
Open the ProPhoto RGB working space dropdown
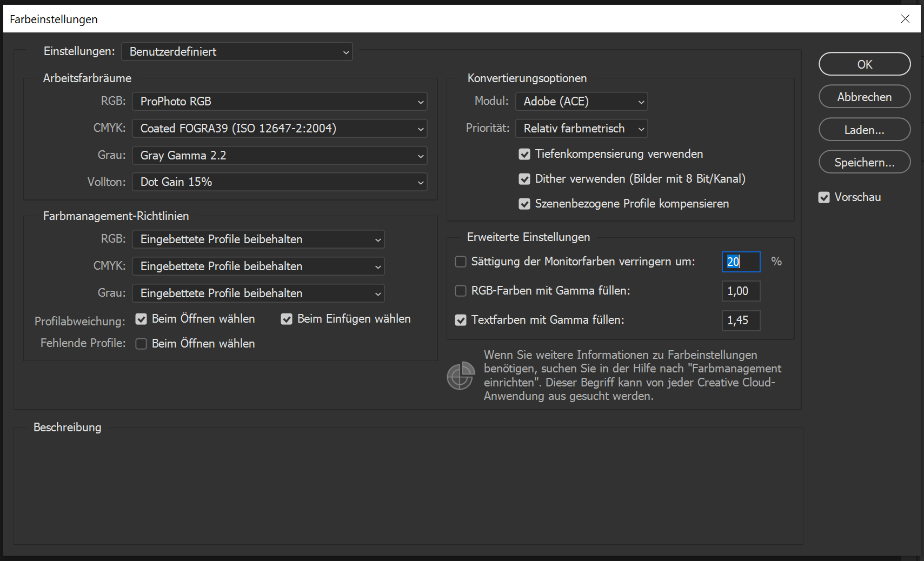coord(280,102)
